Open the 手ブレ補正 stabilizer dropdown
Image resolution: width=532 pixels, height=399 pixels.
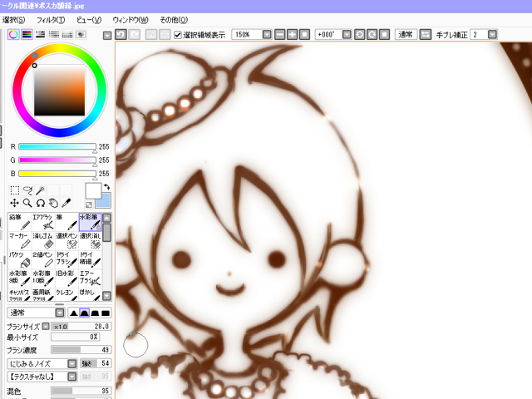click(x=492, y=34)
